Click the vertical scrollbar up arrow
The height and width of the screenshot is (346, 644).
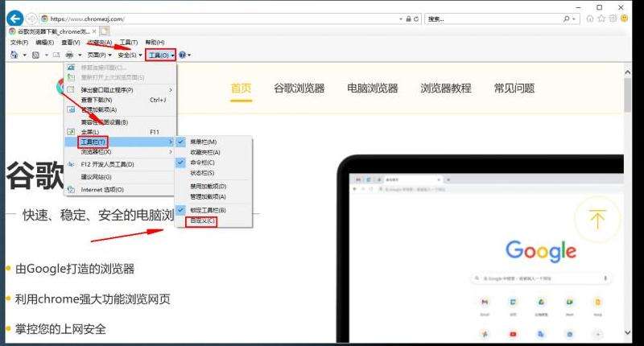pos(628,72)
